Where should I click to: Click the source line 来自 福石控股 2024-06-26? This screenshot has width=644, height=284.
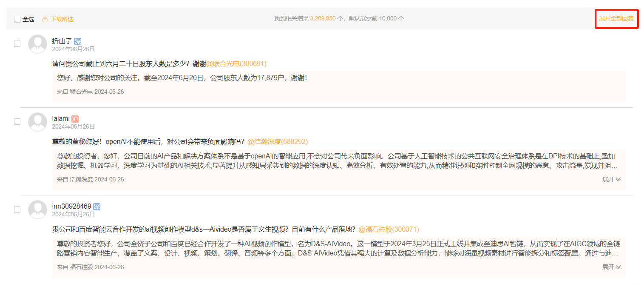coord(91,267)
